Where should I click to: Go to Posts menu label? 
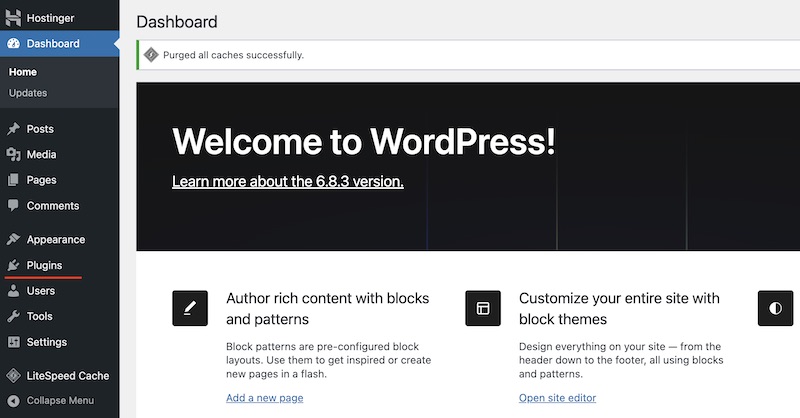pyautogui.click(x=40, y=129)
